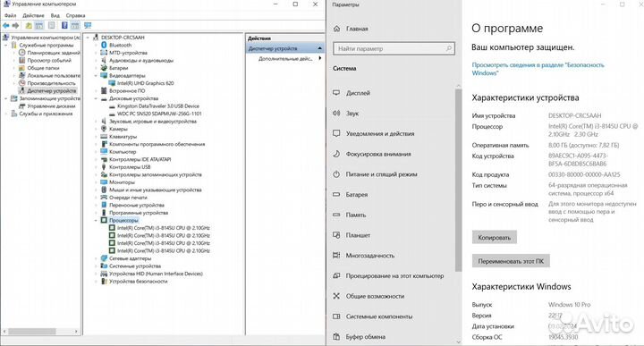Click the speaker icon beside Аудиовходы и аудиовыходы
This screenshot has height=346, width=644.
point(104,60)
